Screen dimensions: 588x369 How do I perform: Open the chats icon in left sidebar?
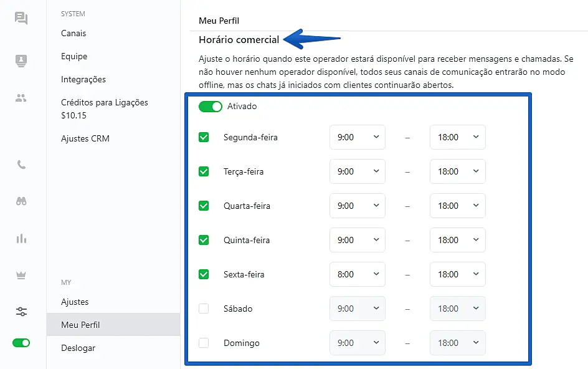coord(21,18)
